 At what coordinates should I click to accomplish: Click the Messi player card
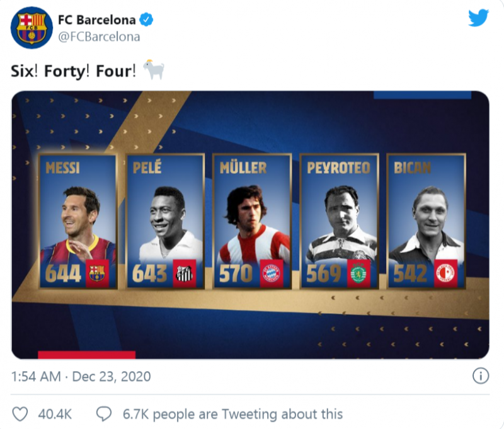click(78, 222)
